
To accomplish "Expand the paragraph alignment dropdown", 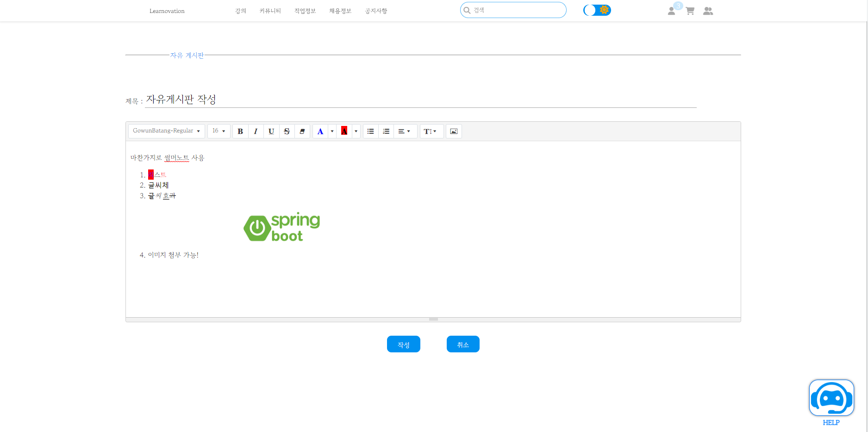I will 405,131.
